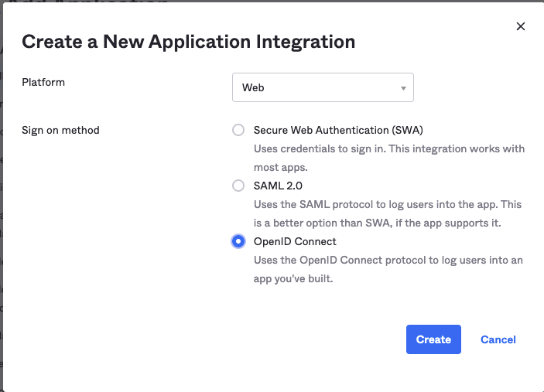The height and width of the screenshot is (392, 544).
Task: Select the OpenID Connect radio button
Action: tap(238, 241)
